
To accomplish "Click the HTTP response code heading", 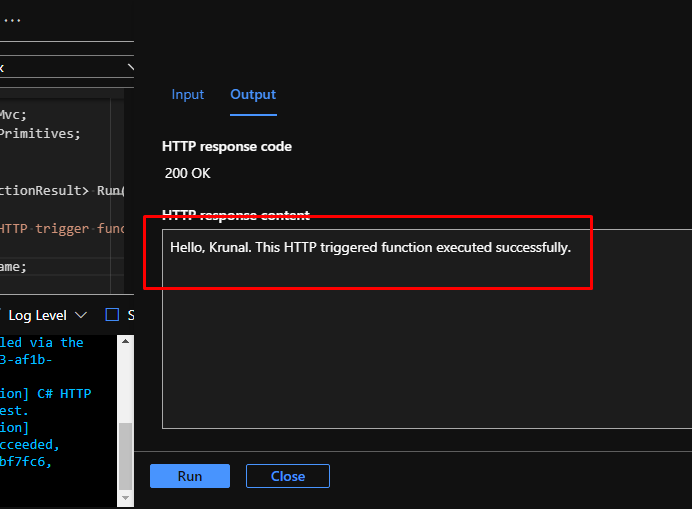I will pos(227,146).
